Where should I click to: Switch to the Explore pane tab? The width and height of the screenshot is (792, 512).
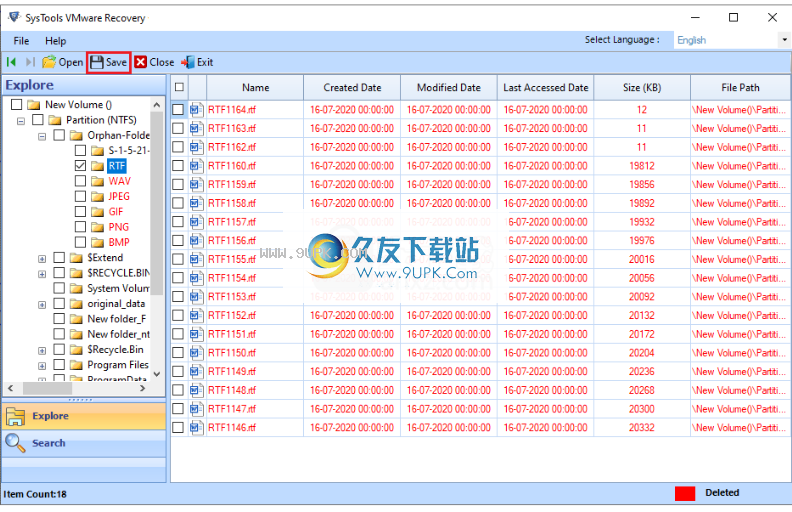[84, 416]
